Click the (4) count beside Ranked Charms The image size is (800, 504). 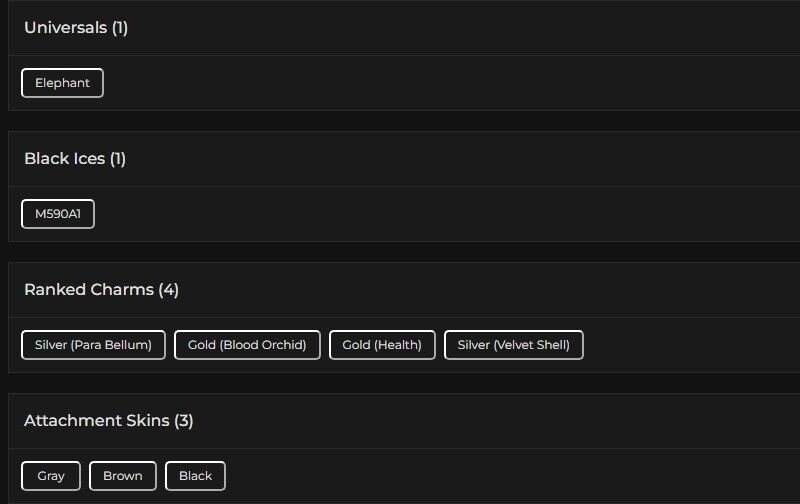tap(169, 290)
